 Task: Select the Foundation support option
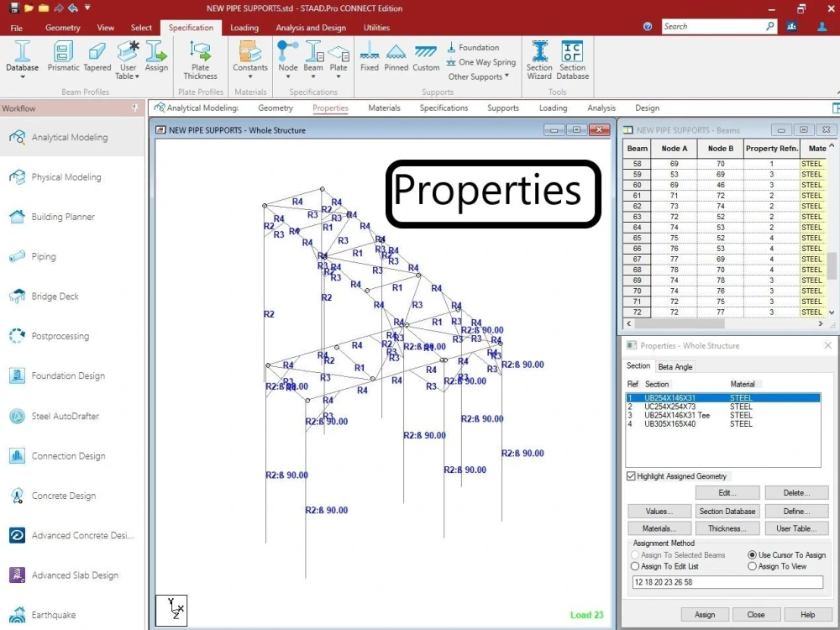(473, 47)
